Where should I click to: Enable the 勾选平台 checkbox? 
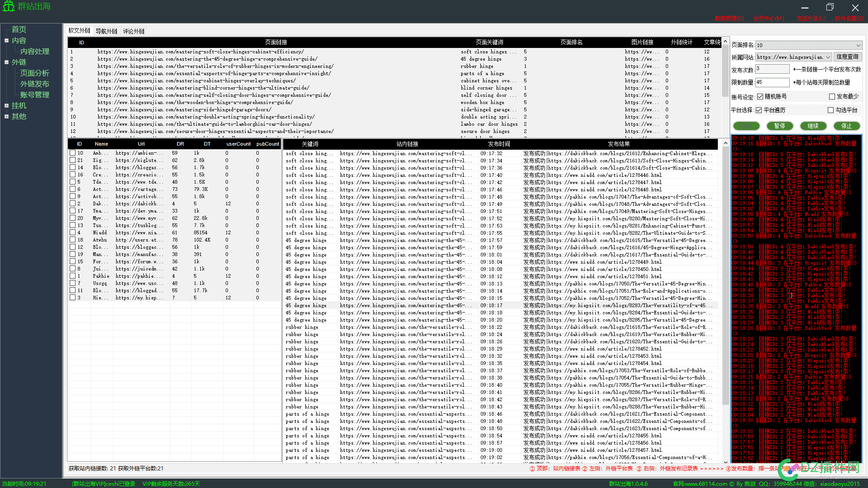pos(830,110)
